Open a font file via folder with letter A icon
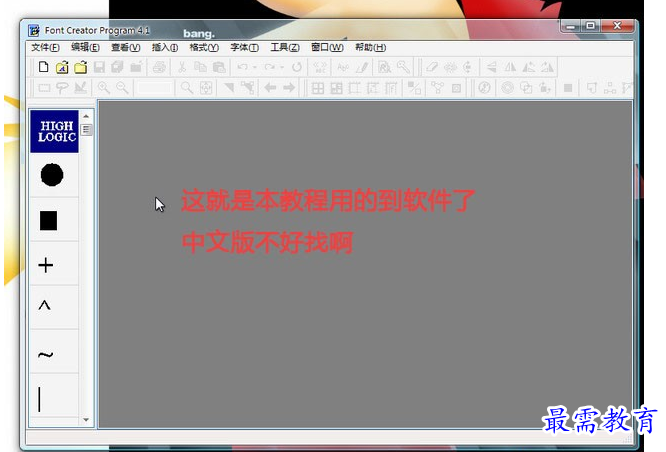 tap(62, 67)
